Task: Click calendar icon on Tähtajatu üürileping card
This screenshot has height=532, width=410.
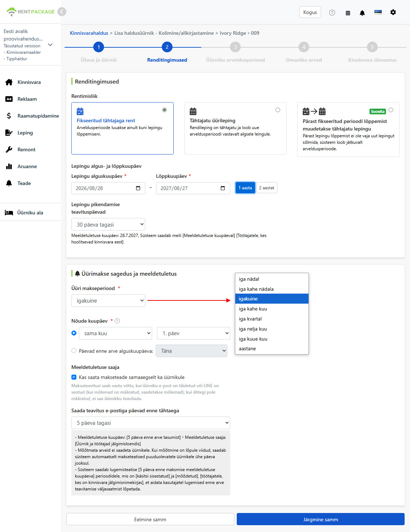Action: pos(193,111)
